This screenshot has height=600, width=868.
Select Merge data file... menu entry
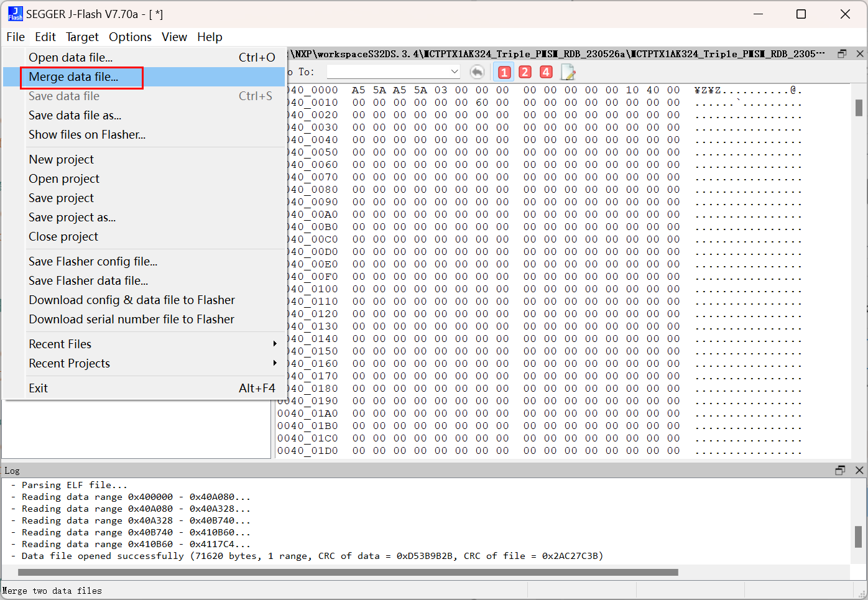click(144, 76)
